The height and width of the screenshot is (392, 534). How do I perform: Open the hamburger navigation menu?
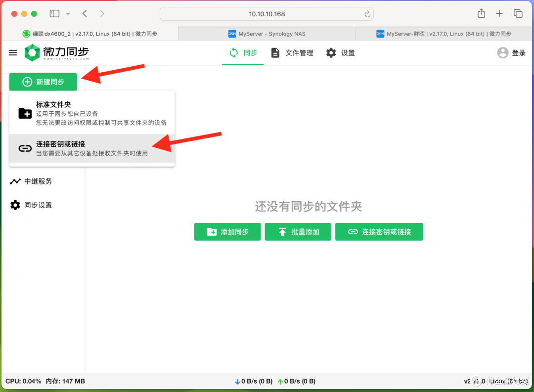(12, 52)
